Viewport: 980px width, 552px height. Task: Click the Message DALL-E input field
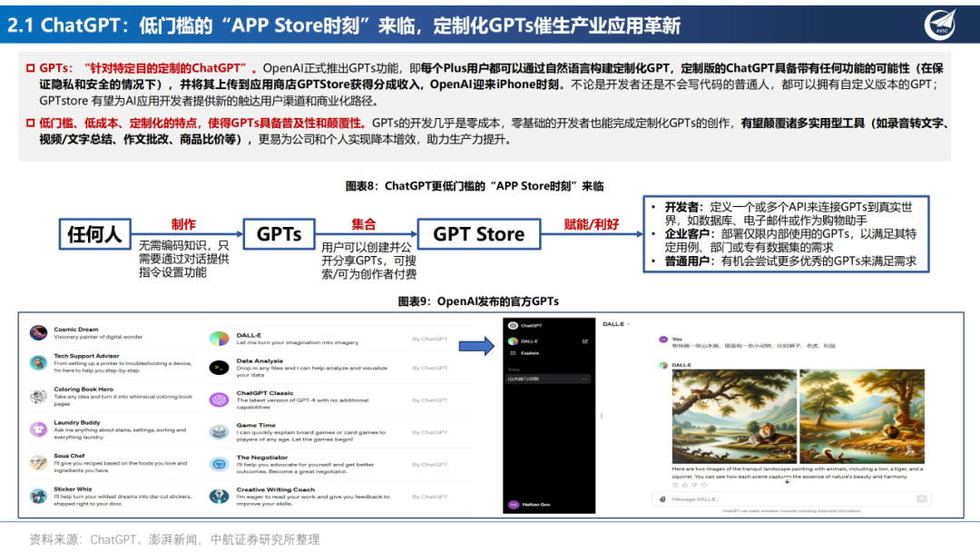click(x=792, y=498)
